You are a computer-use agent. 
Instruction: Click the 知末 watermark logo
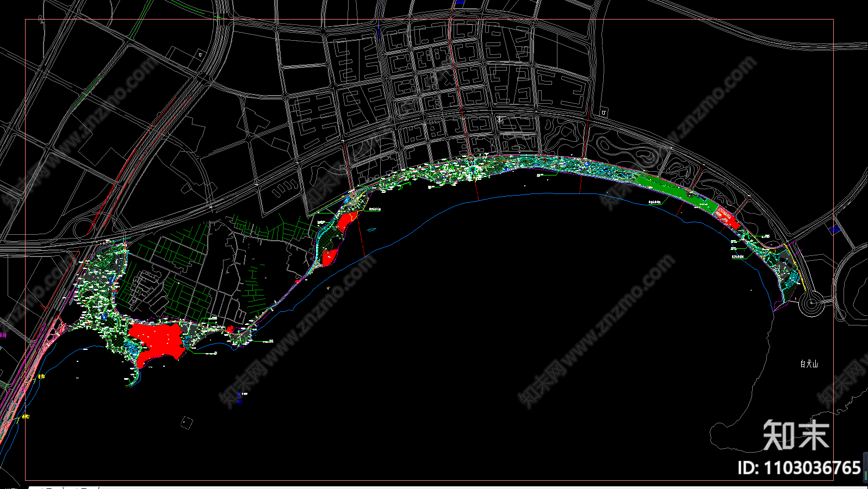(796, 435)
